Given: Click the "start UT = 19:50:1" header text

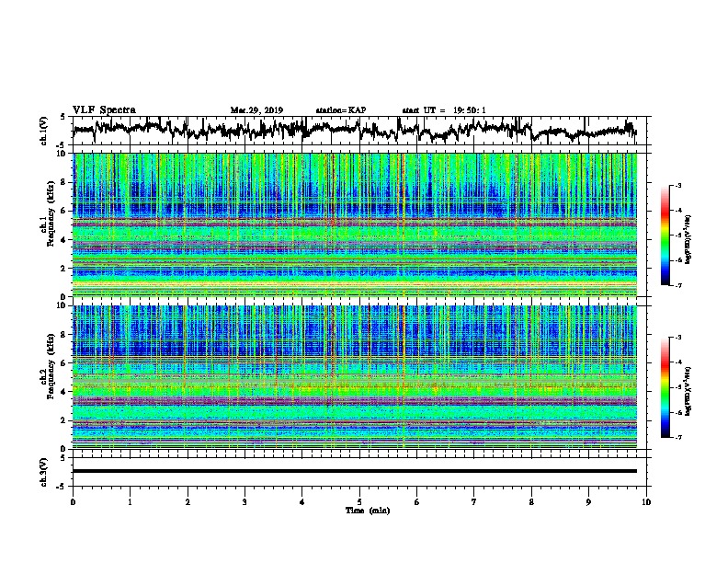Looking at the screenshot, I should pos(444,110).
